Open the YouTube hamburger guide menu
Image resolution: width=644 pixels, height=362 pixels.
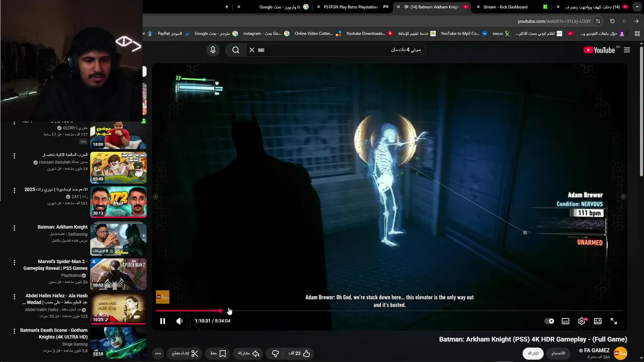pos(627,50)
